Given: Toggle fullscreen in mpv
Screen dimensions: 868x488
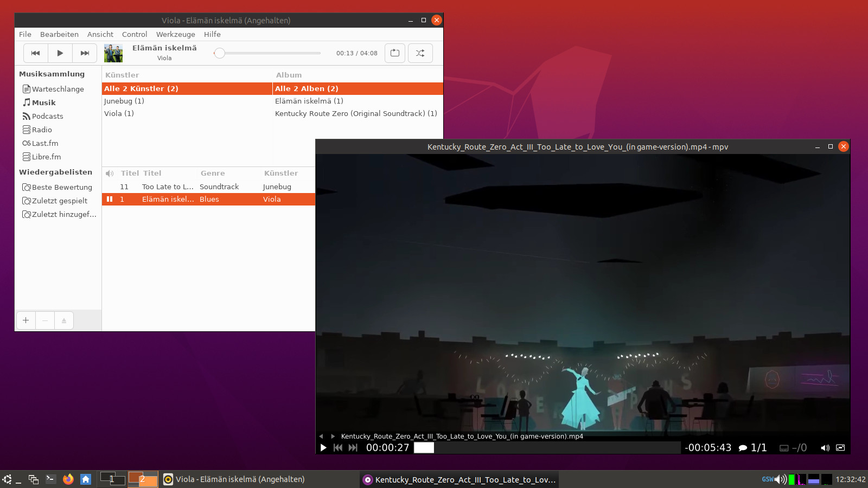Looking at the screenshot, I should click(x=840, y=448).
